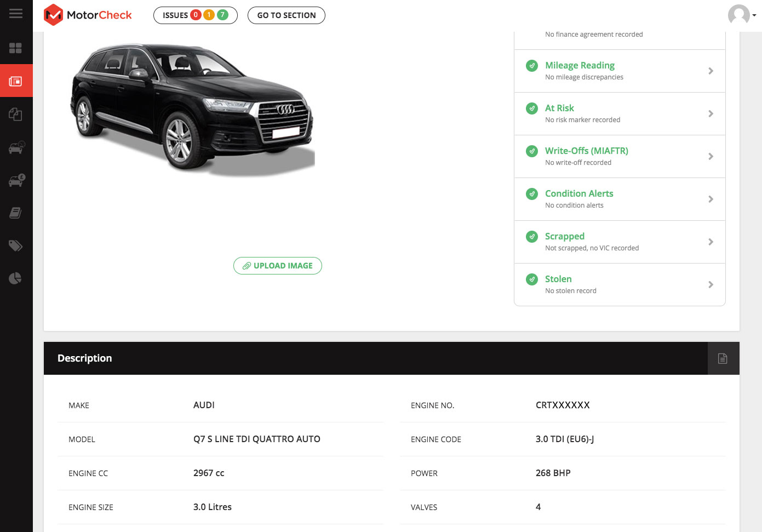
Task: Click the MODEL label
Action: coord(82,439)
